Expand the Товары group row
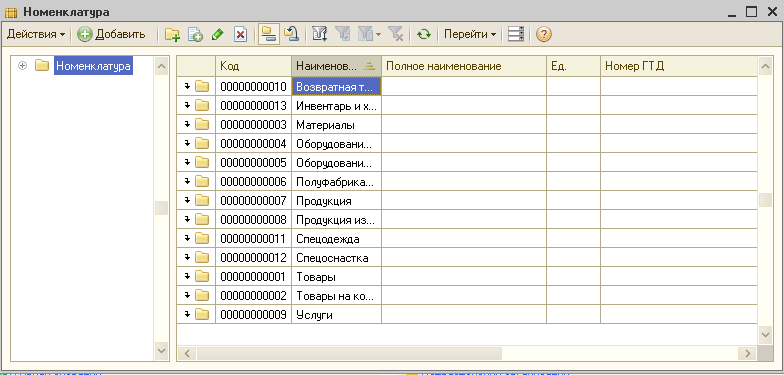Screen dimensions: 784x375 (x=188, y=276)
